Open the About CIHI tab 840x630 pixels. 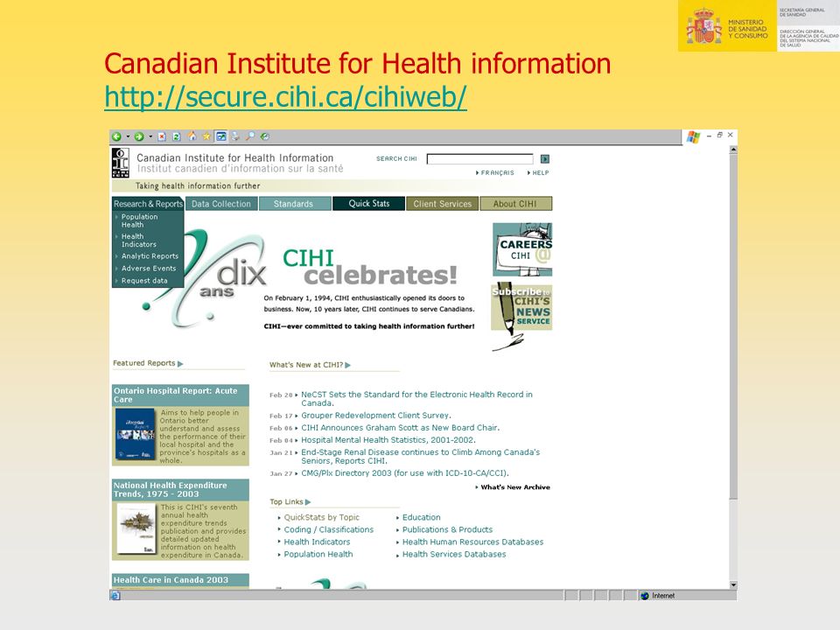[x=516, y=204]
